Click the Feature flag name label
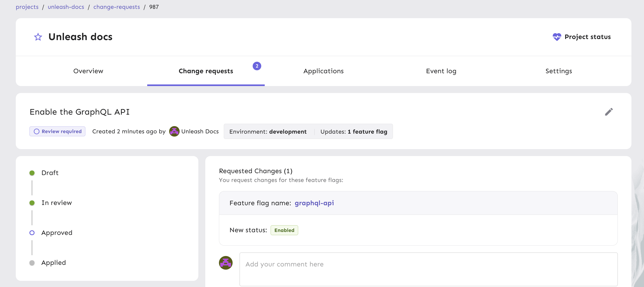Image resolution: width=644 pixels, height=287 pixels. click(260, 203)
